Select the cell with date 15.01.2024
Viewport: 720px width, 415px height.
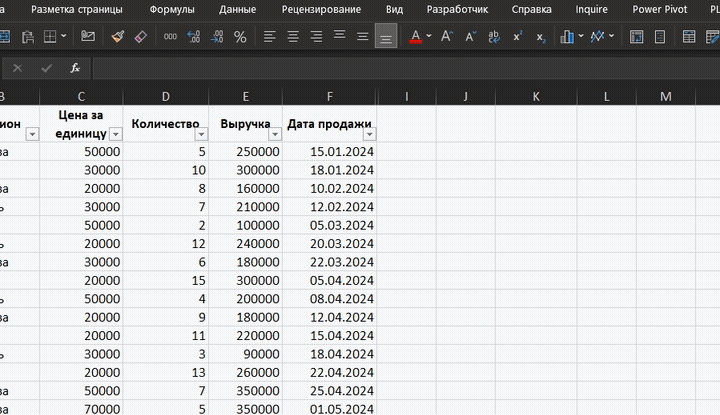click(x=330, y=151)
